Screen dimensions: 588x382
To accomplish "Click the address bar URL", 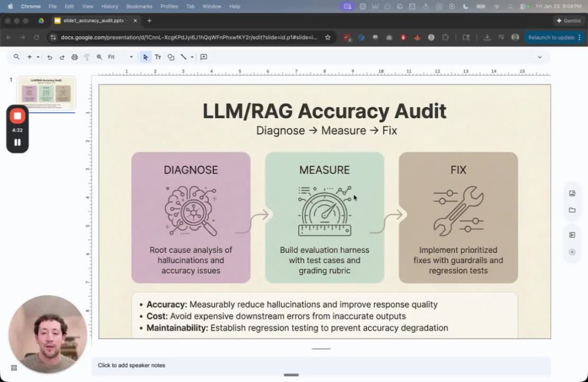I will coord(189,37).
